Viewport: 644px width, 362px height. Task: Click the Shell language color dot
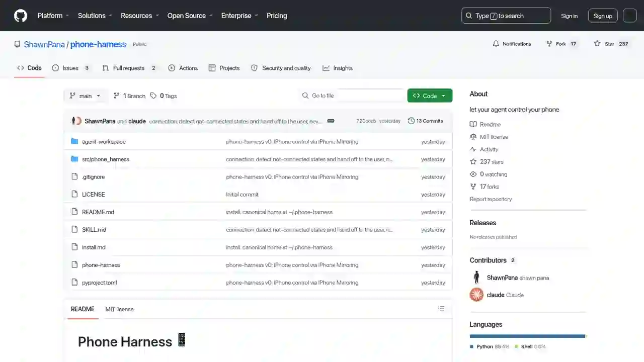(x=516, y=346)
